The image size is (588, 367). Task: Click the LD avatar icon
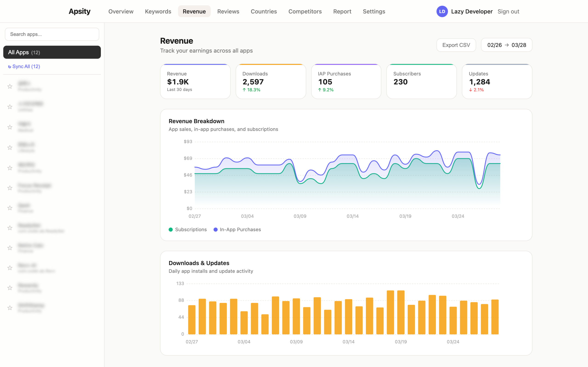pyautogui.click(x=442, y=11)
